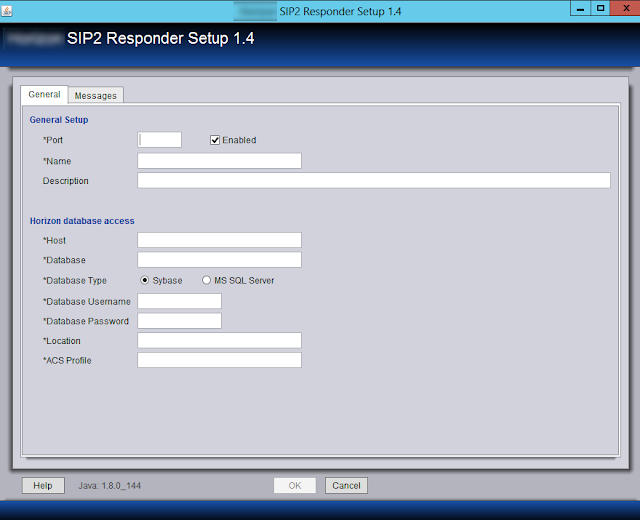640x520 pixels.
Task: Click the 'Description' label
Action: tap(66, 181)
